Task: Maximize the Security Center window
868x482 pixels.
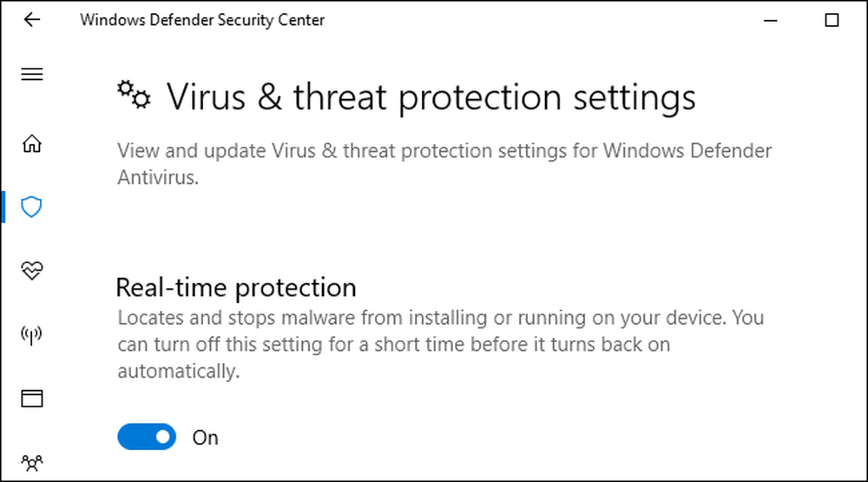Action: (x=832, y=21)
